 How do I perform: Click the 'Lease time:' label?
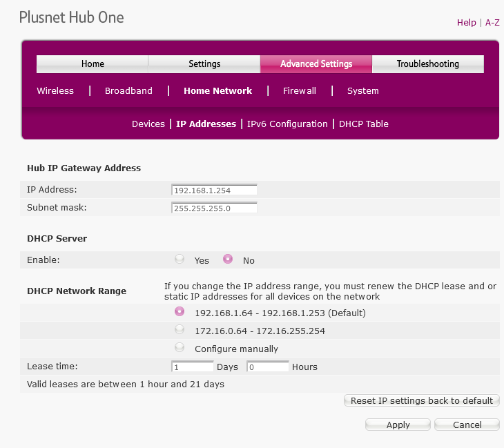tap(52, 367)
